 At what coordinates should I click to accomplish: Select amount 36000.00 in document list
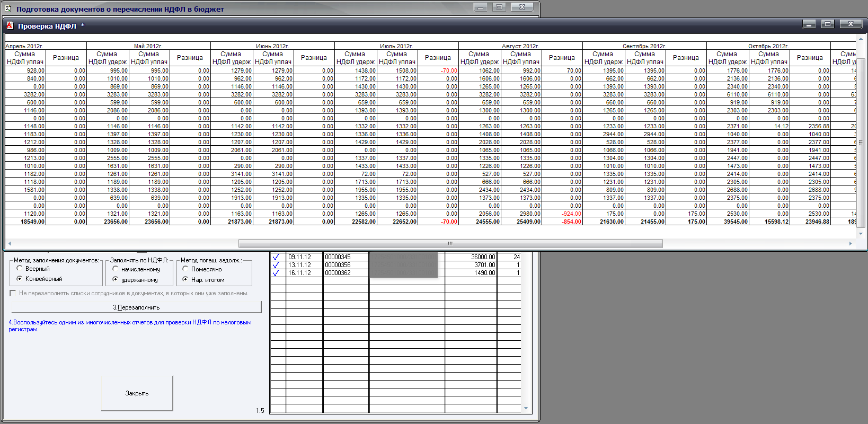point(471,257)
